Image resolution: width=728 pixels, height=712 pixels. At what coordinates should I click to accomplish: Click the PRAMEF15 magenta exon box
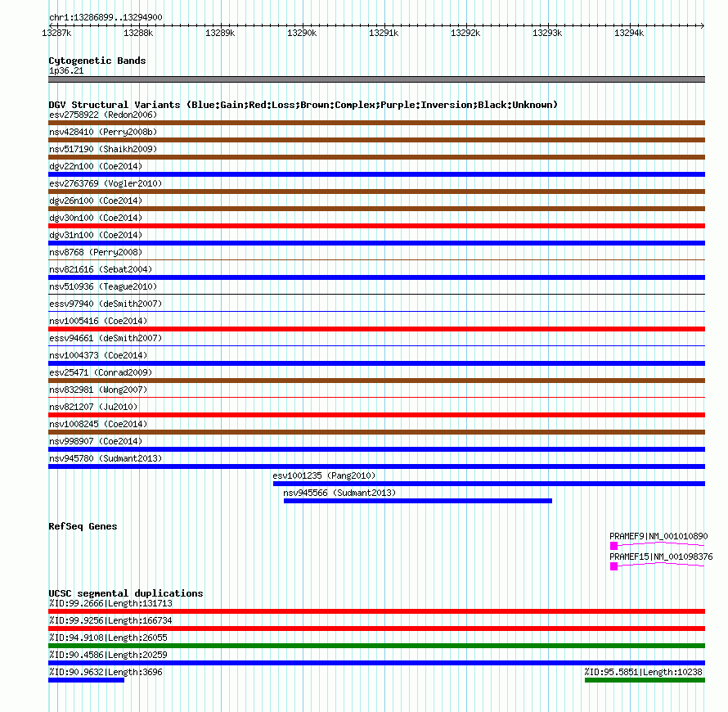click(613, 566)
